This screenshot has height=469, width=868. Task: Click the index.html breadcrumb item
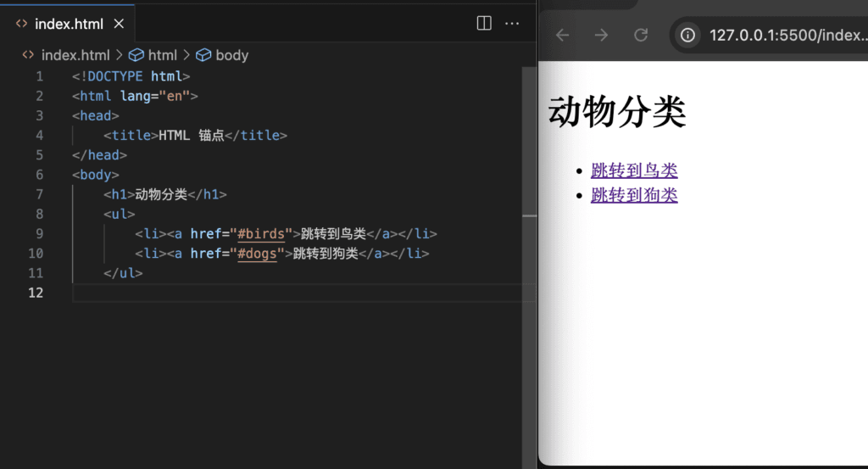pos(75,55)
